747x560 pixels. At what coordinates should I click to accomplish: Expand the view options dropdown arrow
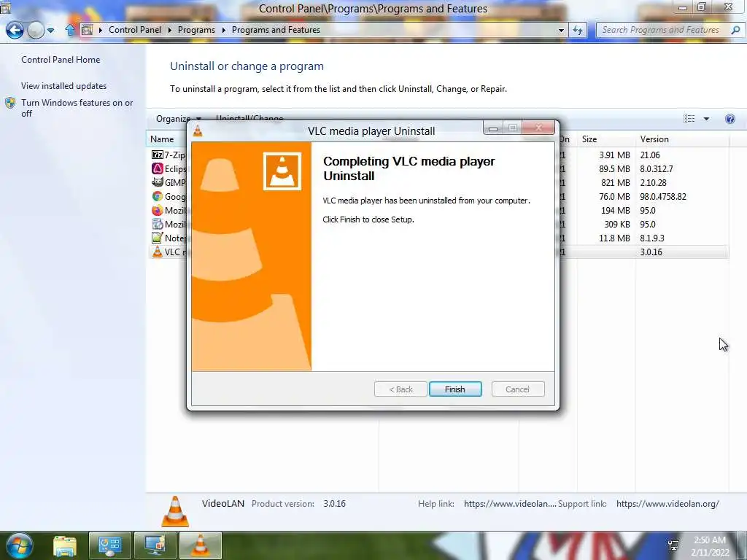pos(706,119)
